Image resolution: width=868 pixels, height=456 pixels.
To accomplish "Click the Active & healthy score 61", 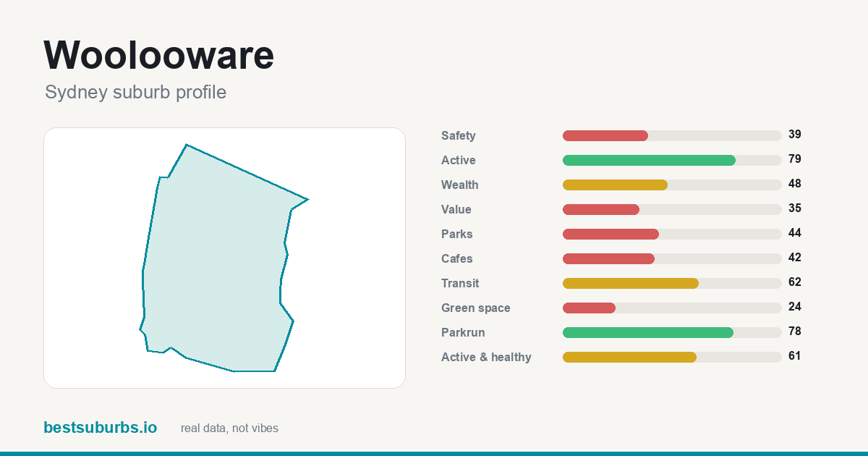I will (795, 356).
